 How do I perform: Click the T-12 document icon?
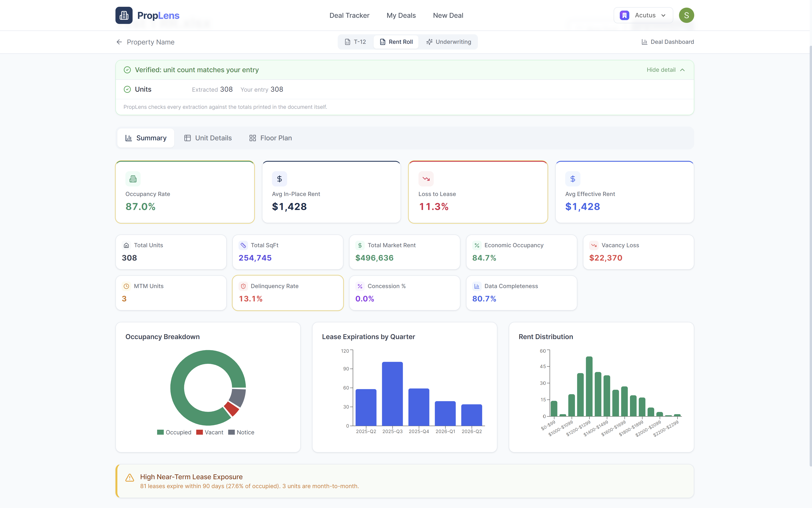[348, 42]
